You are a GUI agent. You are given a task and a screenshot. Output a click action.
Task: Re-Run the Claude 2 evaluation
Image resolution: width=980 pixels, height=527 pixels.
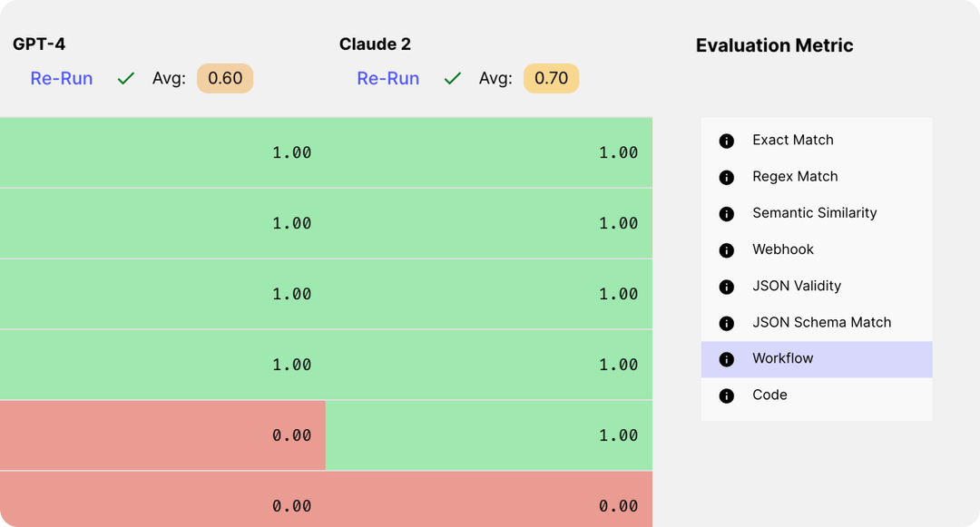pos(388,78)
